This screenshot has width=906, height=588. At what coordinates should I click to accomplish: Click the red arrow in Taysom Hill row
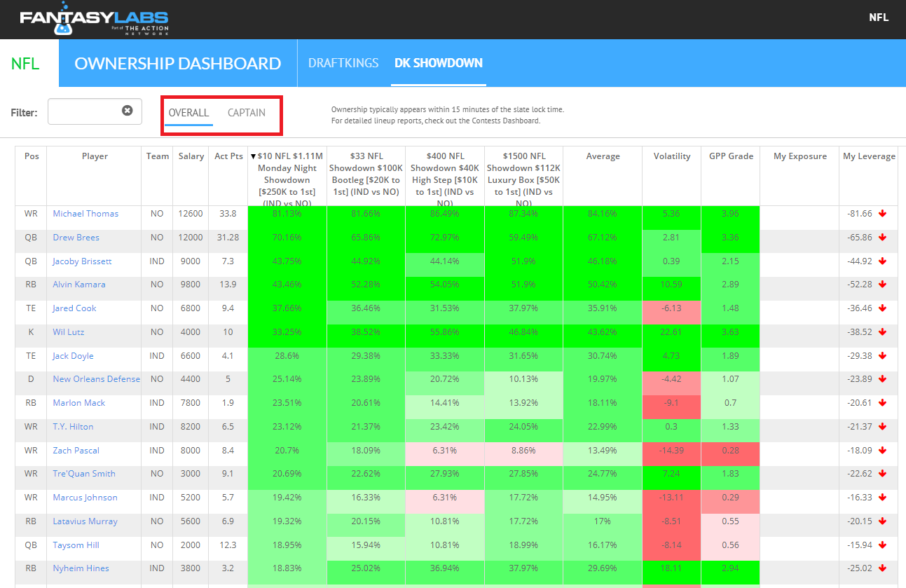[x=882, y=545]
